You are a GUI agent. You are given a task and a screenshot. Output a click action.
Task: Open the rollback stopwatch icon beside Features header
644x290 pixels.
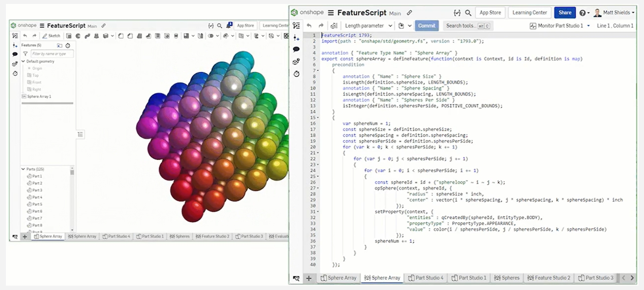click(x=68, y=46)
